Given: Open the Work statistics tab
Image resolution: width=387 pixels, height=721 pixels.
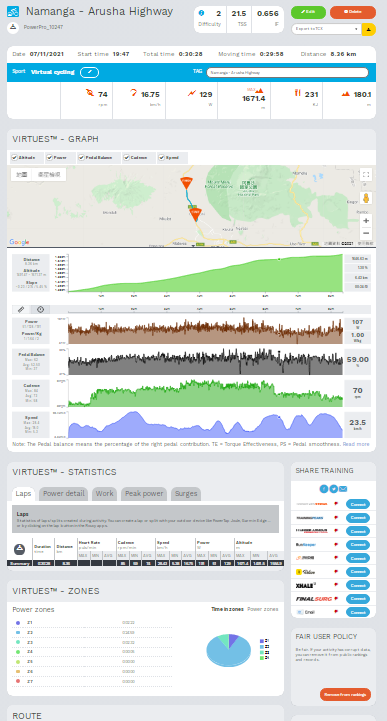Looking at the screenshot, I should pyautogui.click(x=104, y=493).
